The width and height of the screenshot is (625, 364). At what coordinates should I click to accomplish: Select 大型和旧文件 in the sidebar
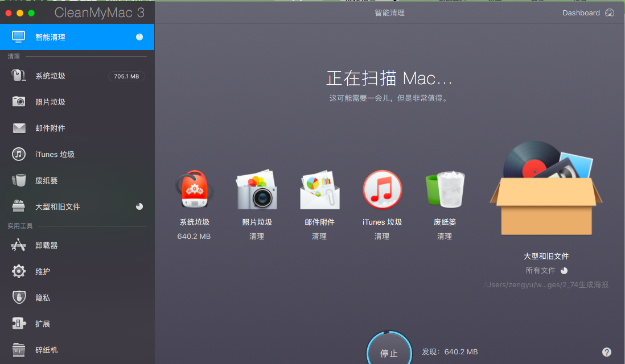[x=77, y=206]
